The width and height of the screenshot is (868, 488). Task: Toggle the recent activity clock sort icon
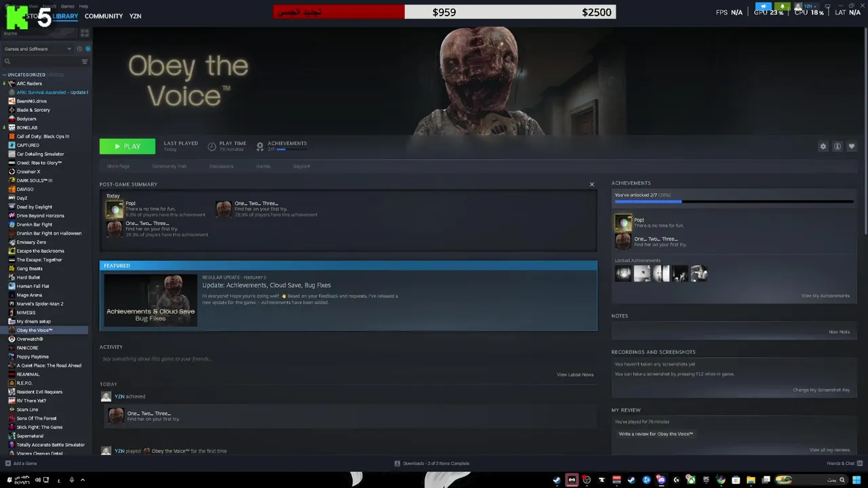tap(79, 49)
